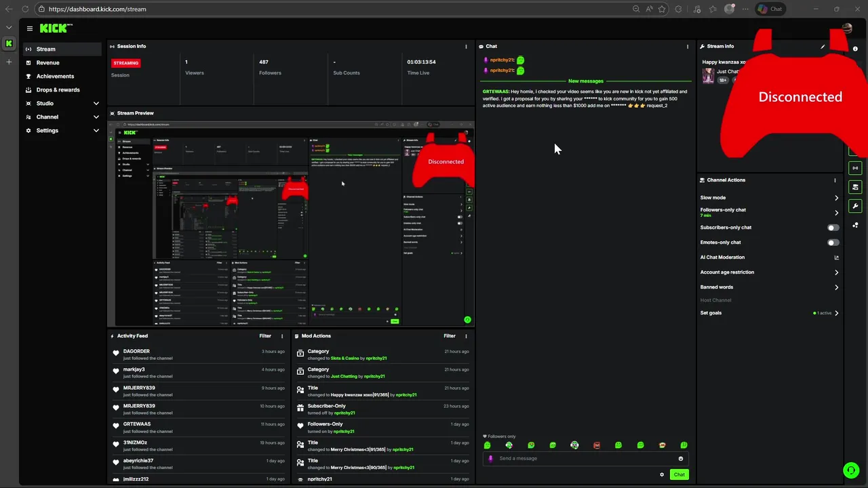Toggle Subscribers-only chat switch
Image resolution: width=868 pixels, height=488 pixels.
(833, 228)
